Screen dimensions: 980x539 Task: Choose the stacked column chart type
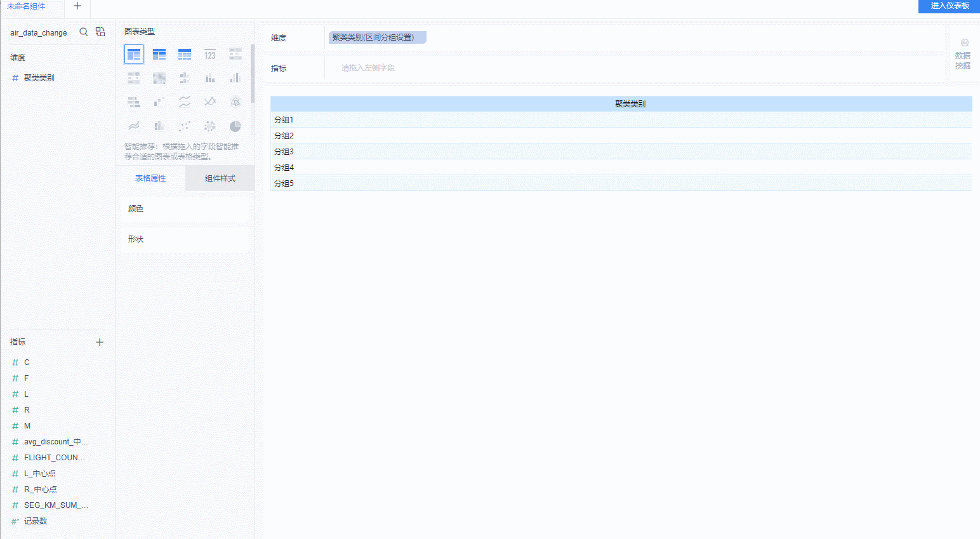pyautogui.click(x=210, y=78)
